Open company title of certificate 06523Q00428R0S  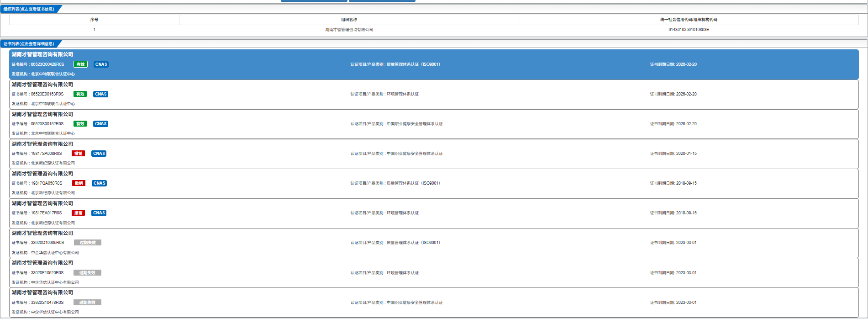click(42, 54)
